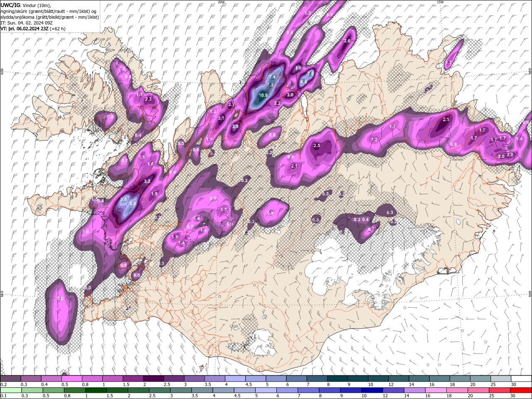
Task: Select the darkest green 1 swatch in lower legend
Action: (96, 390)
